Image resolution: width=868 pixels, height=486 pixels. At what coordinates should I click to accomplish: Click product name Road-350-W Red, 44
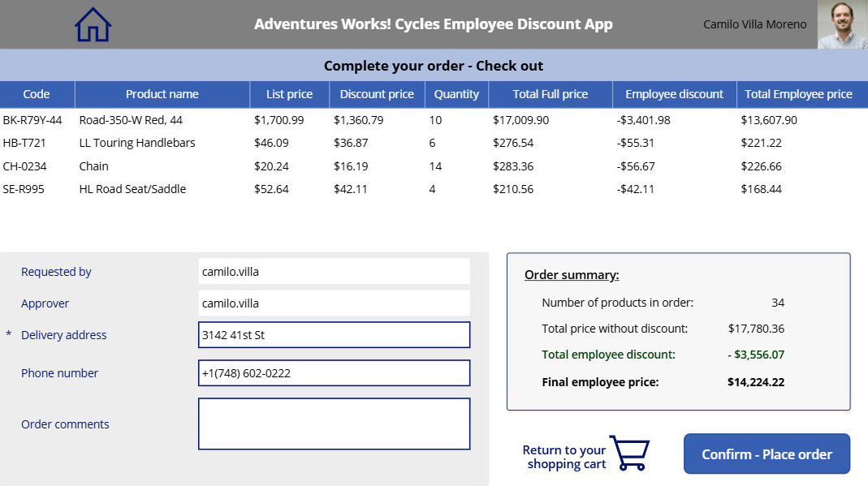point(131,120)
